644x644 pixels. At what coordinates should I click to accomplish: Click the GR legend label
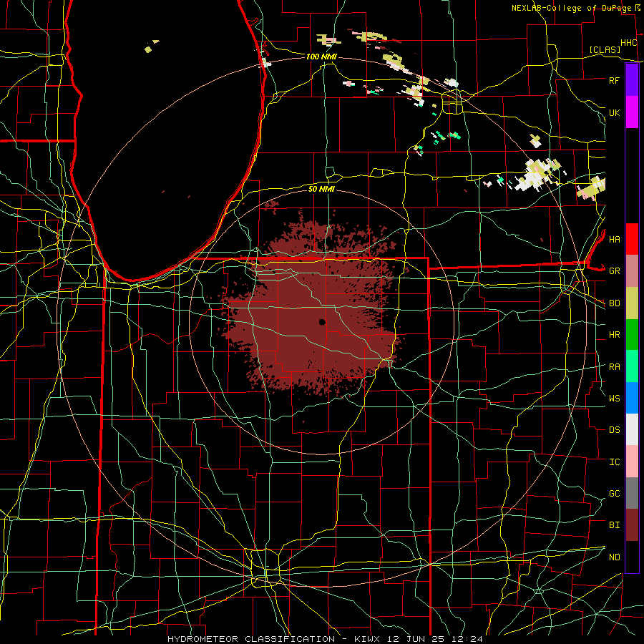[614, 271]
